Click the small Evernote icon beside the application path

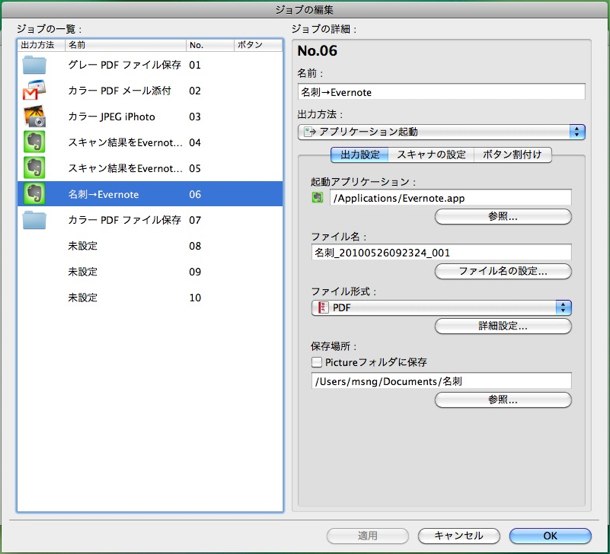tap(317, 197)
